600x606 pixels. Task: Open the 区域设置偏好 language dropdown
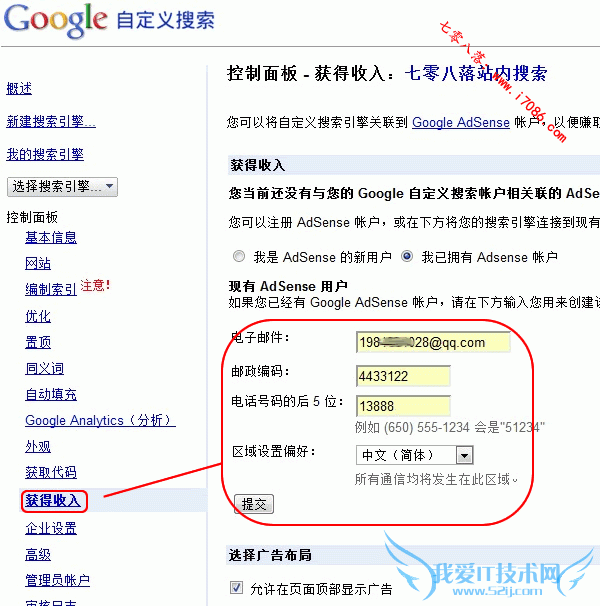tap(414, 455)
